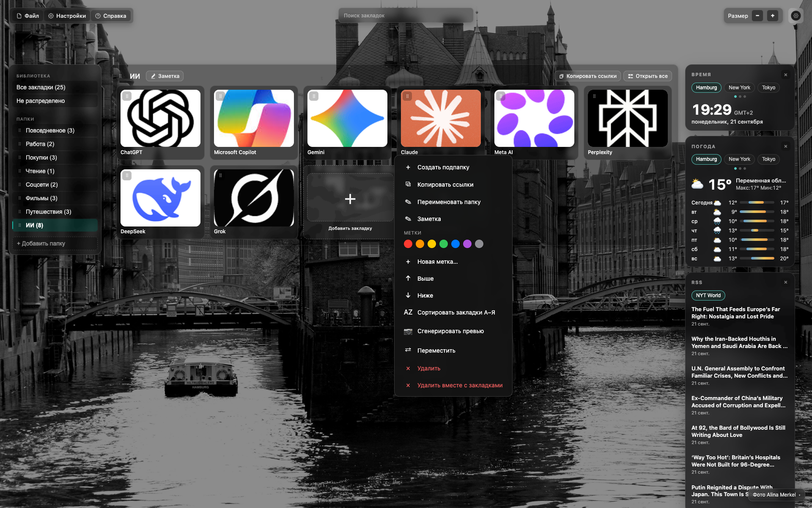
Task: Pick the purple label color
Action: (467, 244)
